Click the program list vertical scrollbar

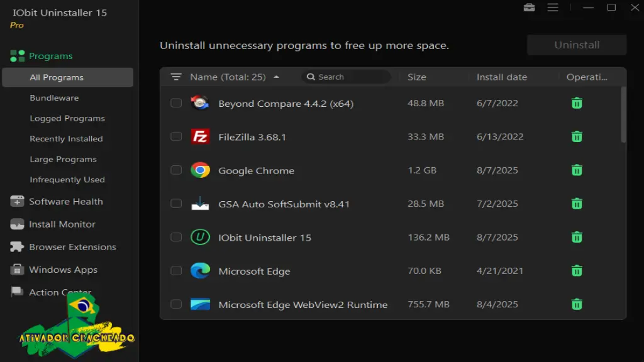pyautogui.click(x=623, y=115)
